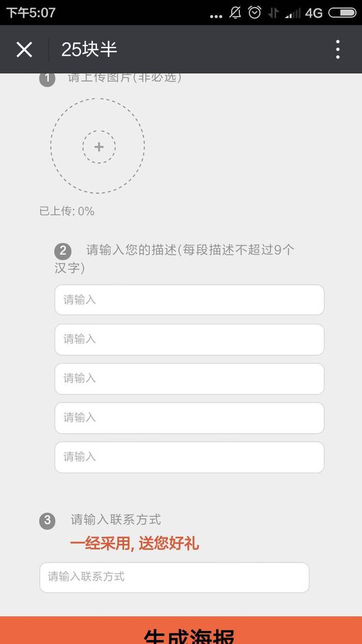Image resolution: width=362 pixels, height=644 pixels.
Task: Tap the muted notification bell in status bar
Action: pos(235,12)
